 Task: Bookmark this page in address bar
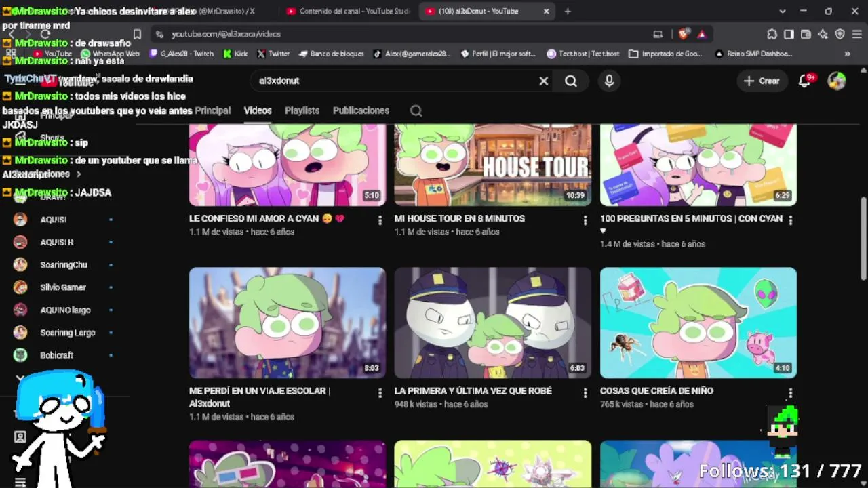coord(137,34)
